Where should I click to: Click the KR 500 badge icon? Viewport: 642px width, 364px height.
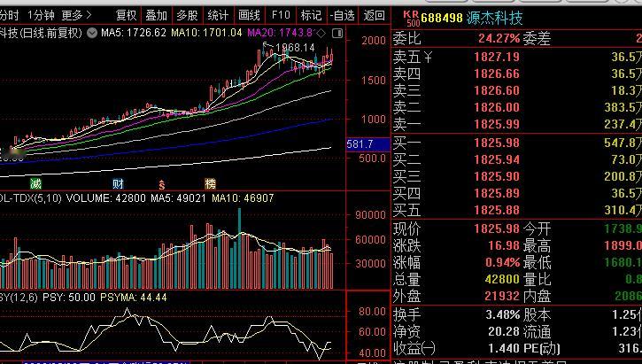[x=411, y=19]
